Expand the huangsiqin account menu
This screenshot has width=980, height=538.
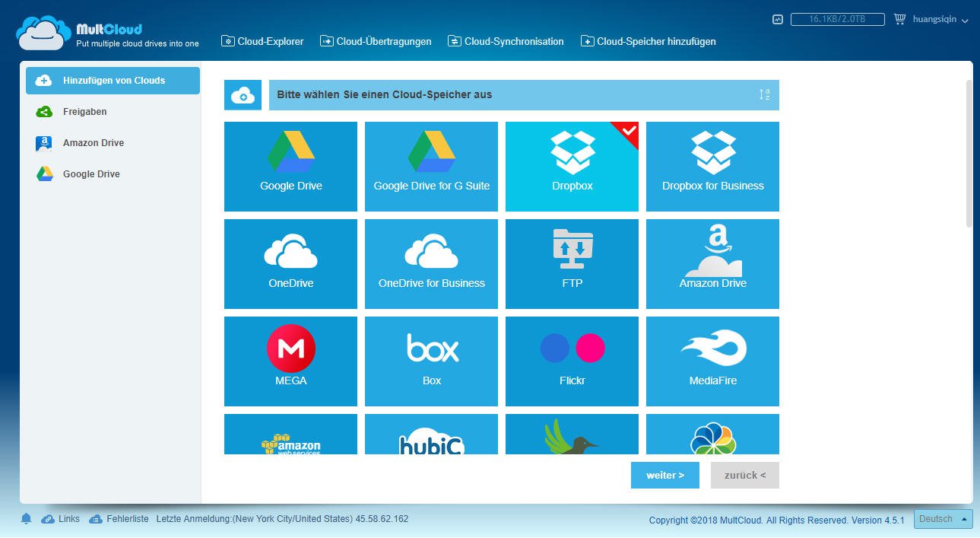click(x=940, y=20)
